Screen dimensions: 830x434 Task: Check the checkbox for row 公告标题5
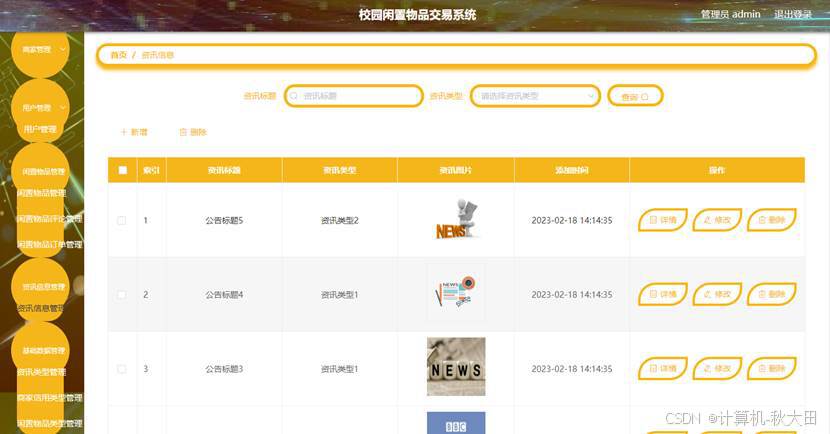pos(122,221)
